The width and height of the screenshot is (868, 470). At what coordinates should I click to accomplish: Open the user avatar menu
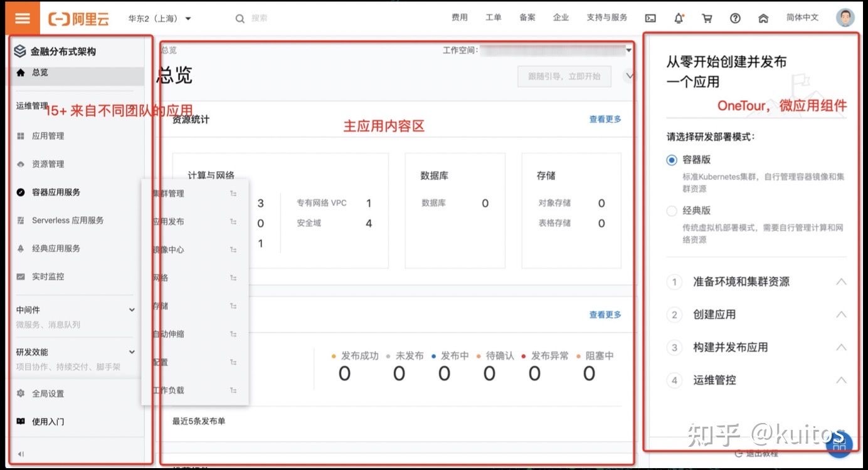point(845,18)
